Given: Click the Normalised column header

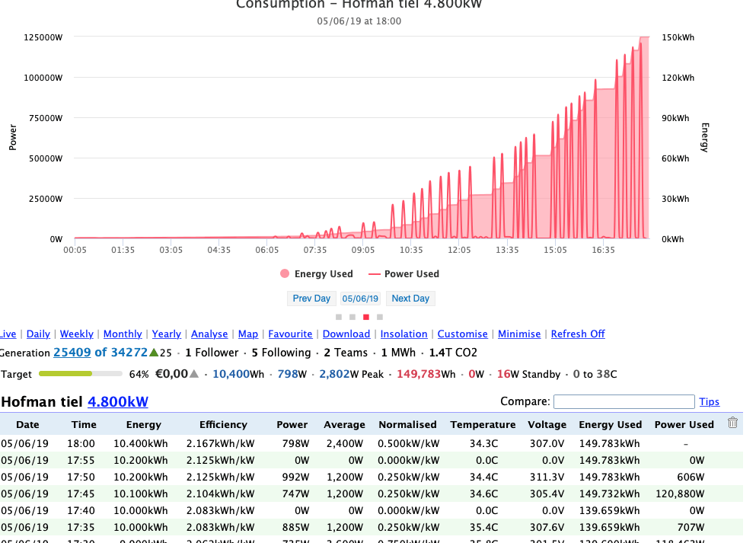Looking at the screenshot, I should click(x=407, y=424).
